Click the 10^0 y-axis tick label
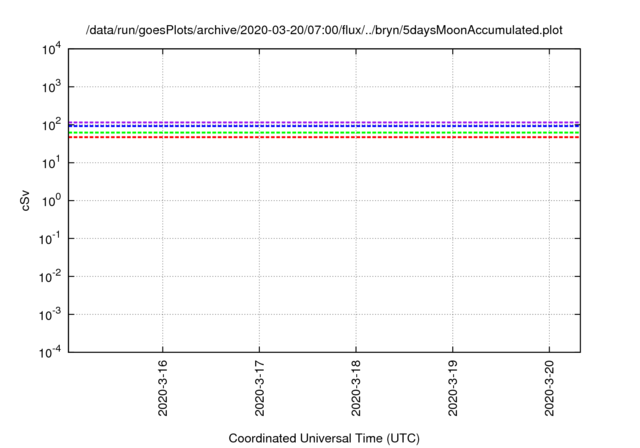Viewport: 640px width, 448px height. click(51, 201)
